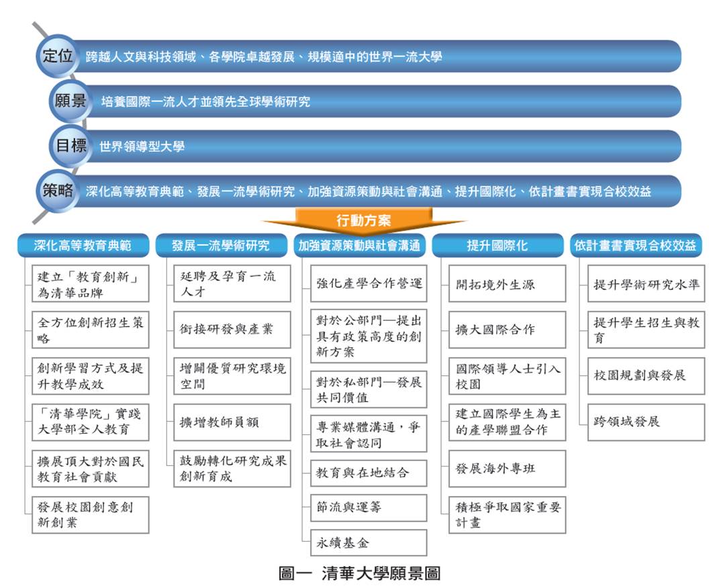Screen dimensions: 725x588
Task: Click the 建立國際學生為主的產學聯盟合作 box
Action: 507,422
